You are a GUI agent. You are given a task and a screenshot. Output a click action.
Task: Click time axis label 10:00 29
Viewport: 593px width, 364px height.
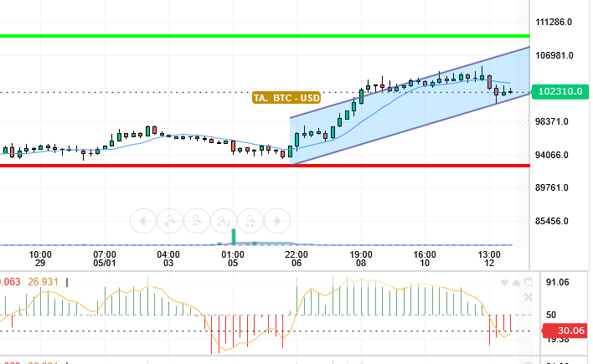[40, 259]
